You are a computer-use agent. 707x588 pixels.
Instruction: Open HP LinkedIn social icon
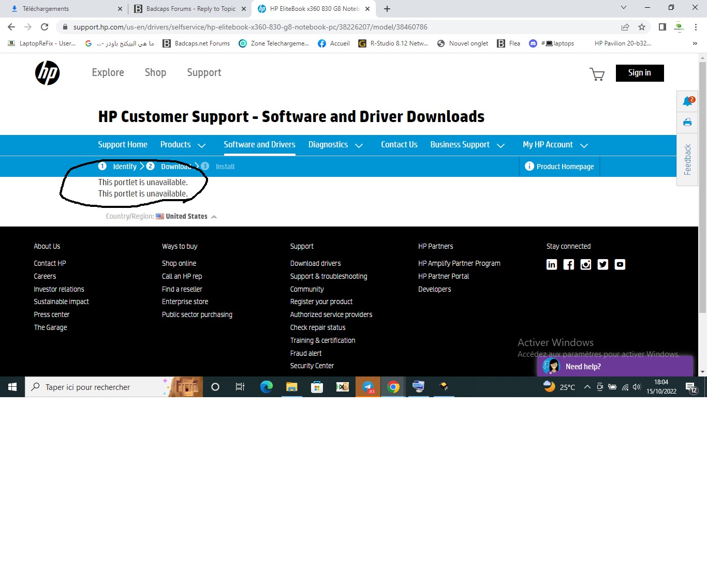(x=552, y=265)
